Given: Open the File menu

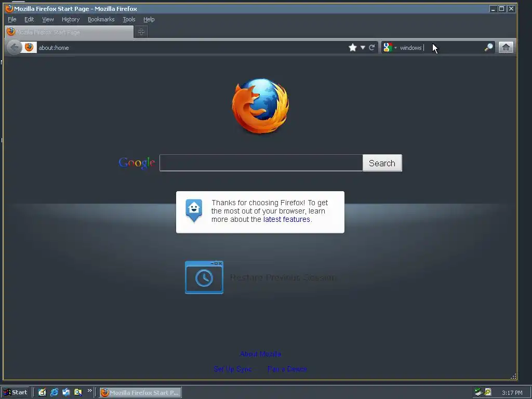Looking at the screenshot, I should coord(12,19).
